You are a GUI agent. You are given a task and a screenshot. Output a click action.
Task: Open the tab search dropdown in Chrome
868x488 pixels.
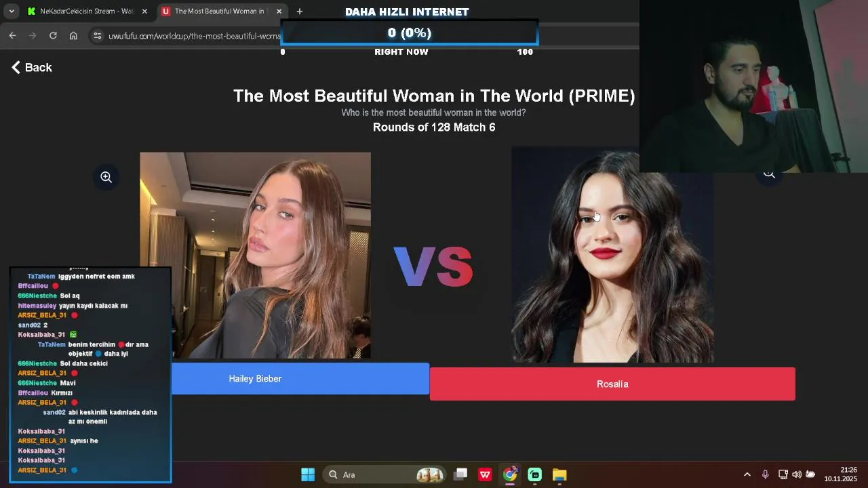(12, 12)
